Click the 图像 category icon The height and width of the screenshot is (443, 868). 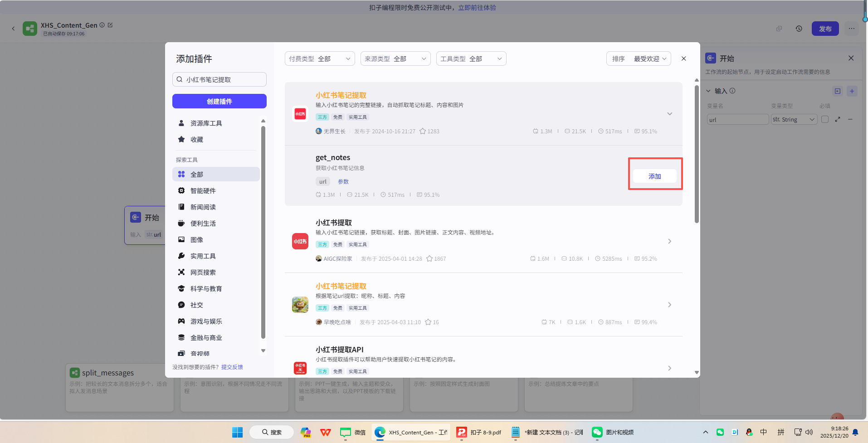[181, 239]
